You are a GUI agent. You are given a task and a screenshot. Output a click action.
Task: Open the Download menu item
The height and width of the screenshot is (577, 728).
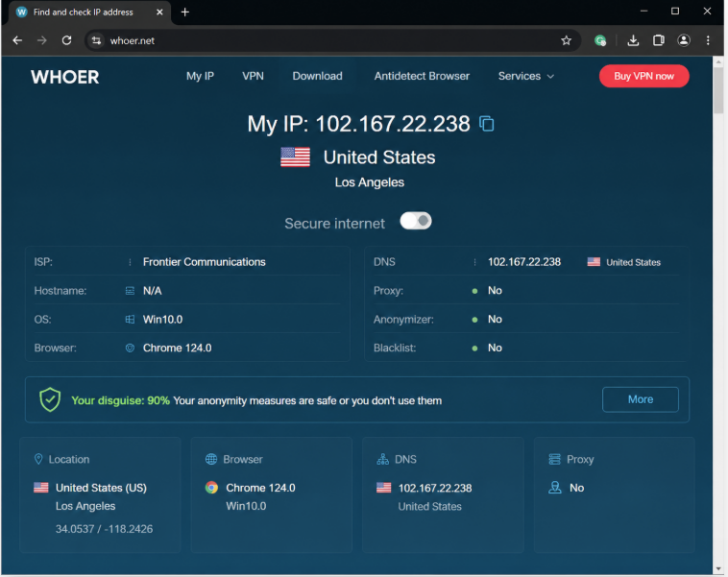click(x=318, y=76)
